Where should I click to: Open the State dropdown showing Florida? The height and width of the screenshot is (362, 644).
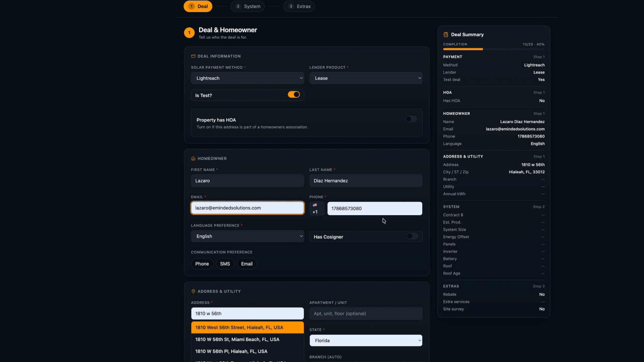[366, 340]
